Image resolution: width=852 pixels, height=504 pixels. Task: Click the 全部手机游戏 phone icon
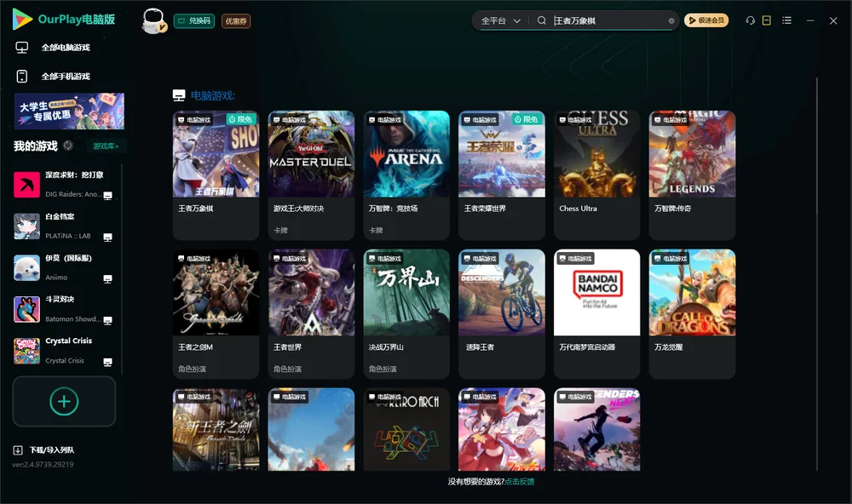22,77
